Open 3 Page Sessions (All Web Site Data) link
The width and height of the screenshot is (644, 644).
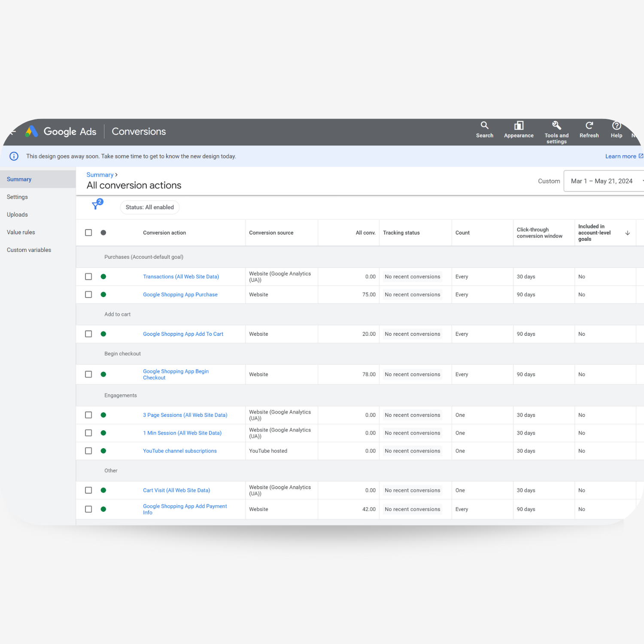tap(185, 415)
